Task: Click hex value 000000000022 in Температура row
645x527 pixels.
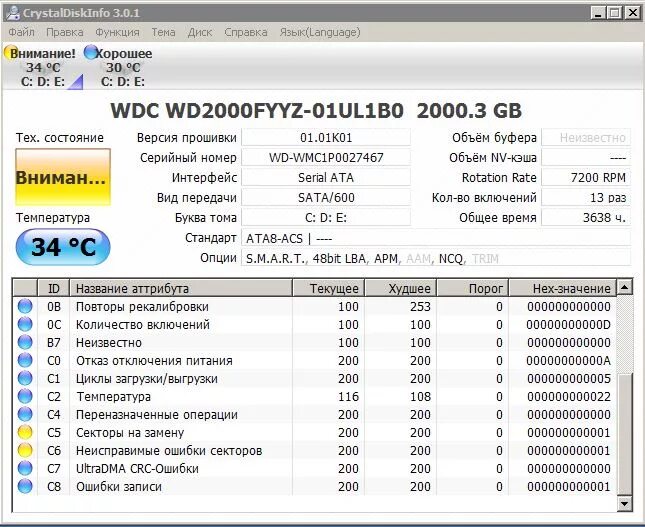Action: [x=568, y=397]
